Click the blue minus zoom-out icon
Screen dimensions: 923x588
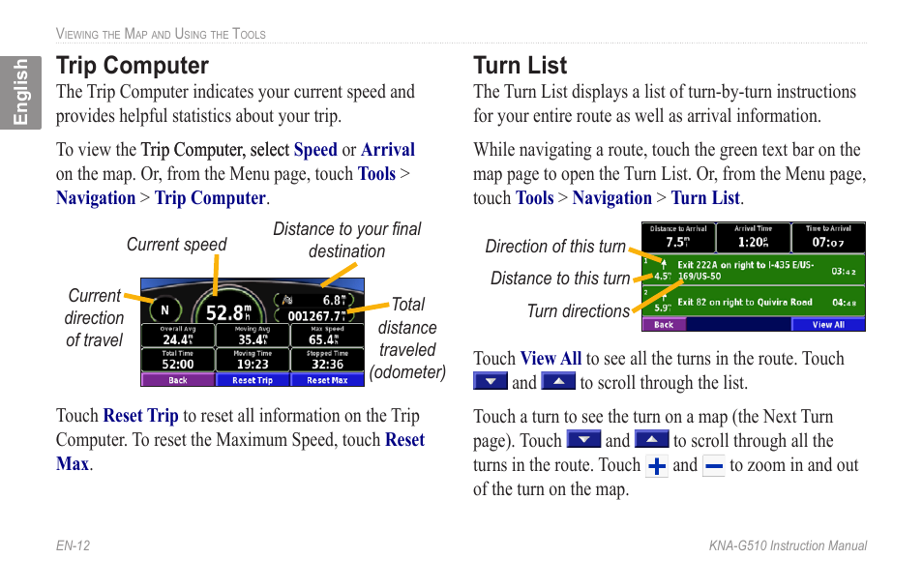click(x=714, y=466)
